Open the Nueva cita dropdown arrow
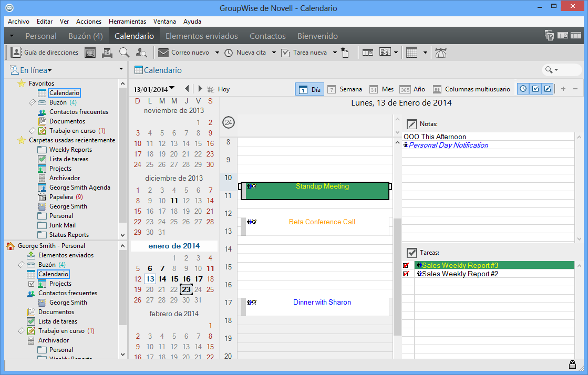 274,53
